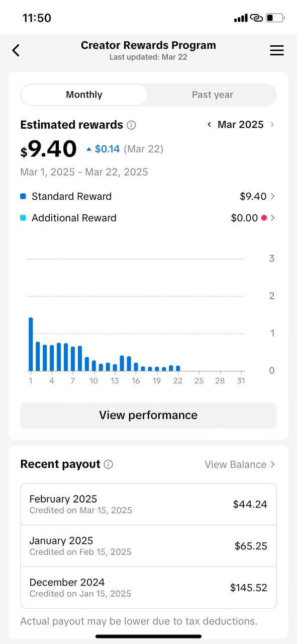The width and height of the screenshot is (297, 644).
Task: Select the blue Standard Reward legend square
Action: pos(23,196)
